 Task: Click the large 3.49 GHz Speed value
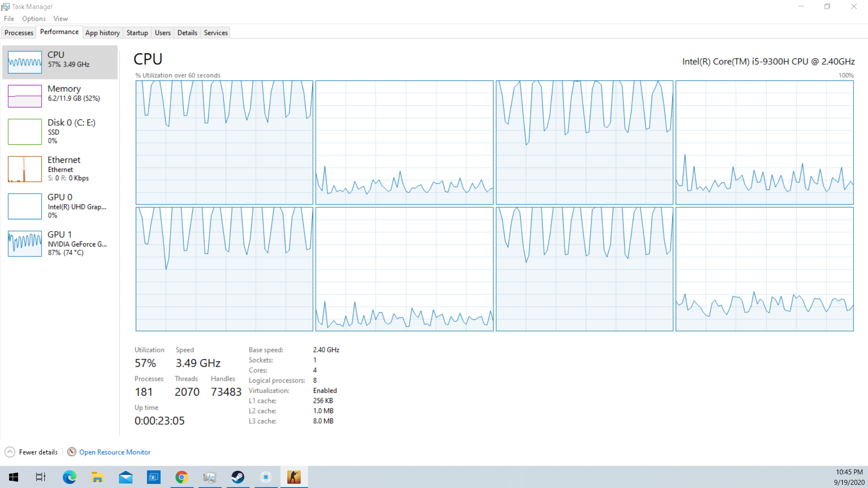(198, 363)
